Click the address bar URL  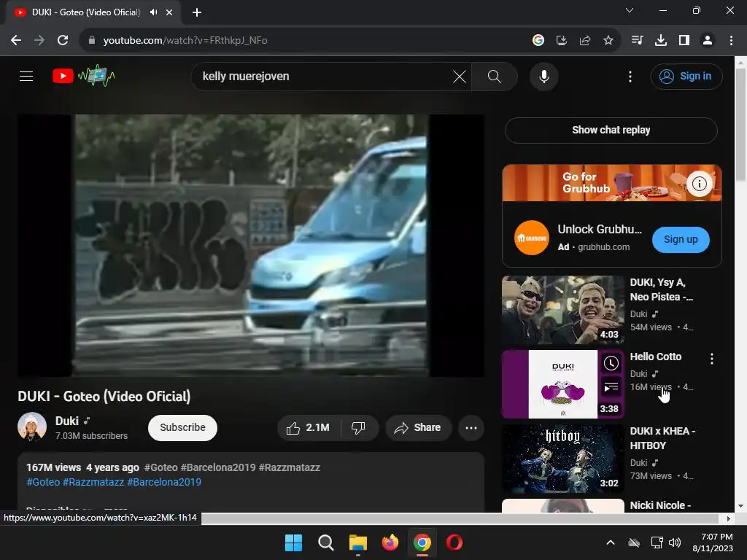[x=185, y=41]
